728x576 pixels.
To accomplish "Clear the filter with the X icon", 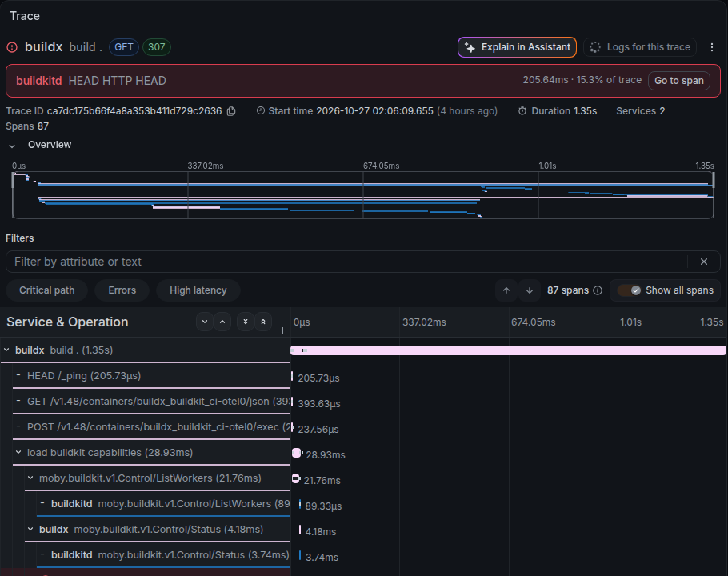I will (704, 262).
